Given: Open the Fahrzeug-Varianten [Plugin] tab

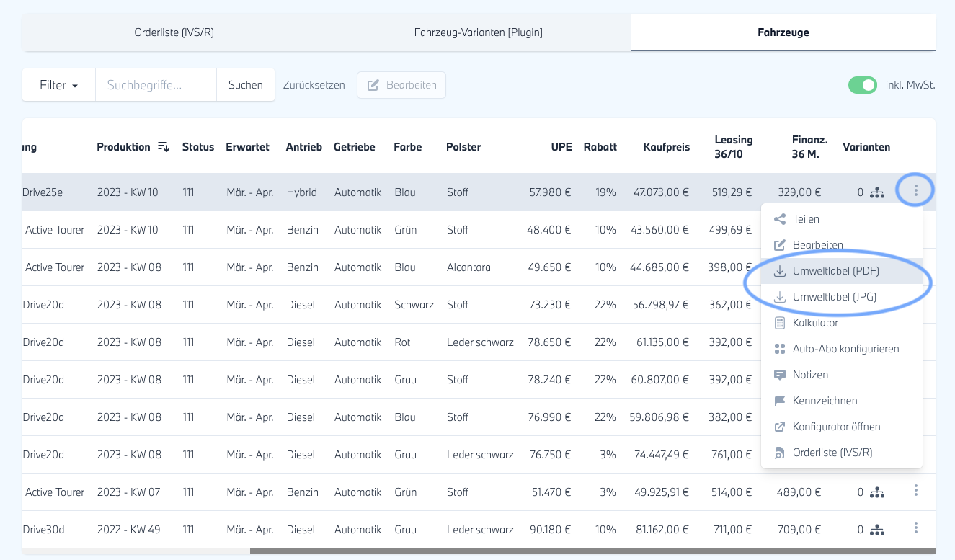Looking at the screenshot, I should [x=479, y=32].
